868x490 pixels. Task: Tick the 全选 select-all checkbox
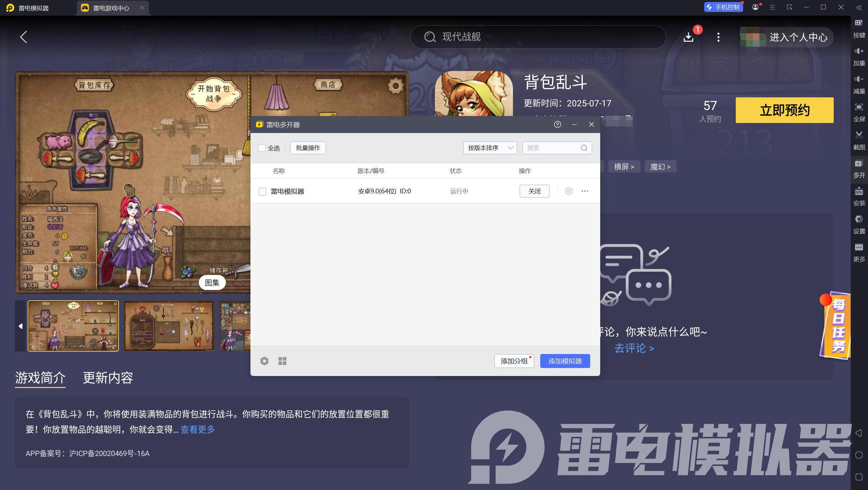coord(262,148)
